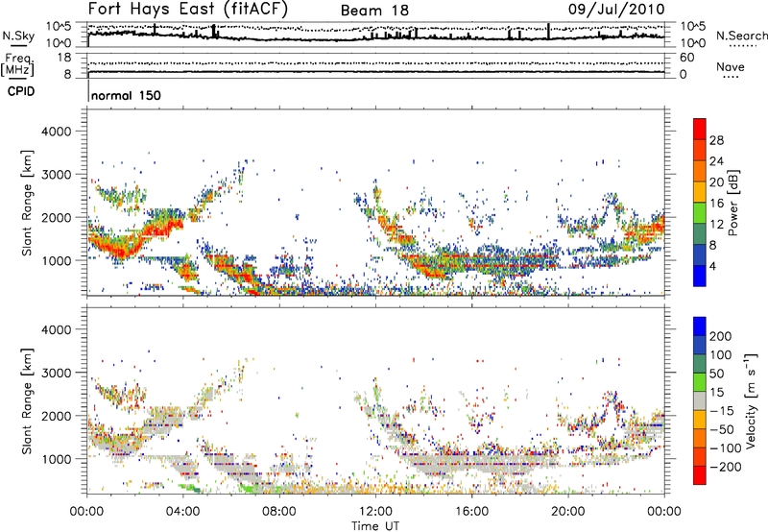Click the 'Nave' legend label

tap(731, 66)
